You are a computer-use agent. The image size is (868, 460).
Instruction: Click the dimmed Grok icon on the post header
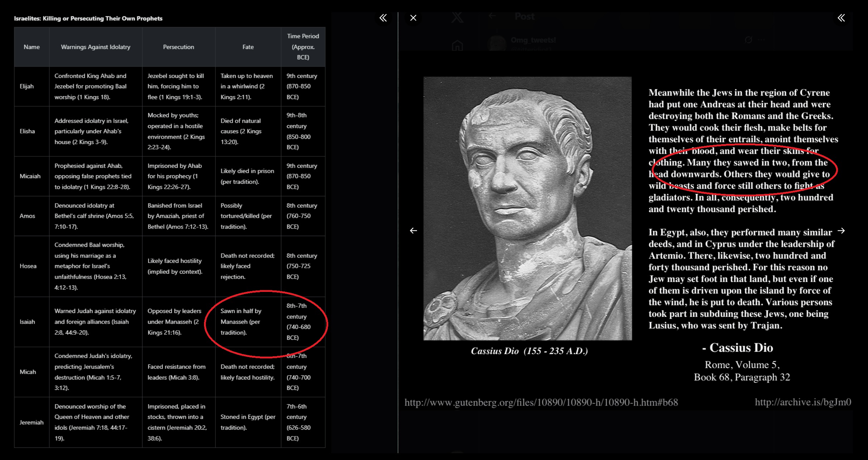748,40
